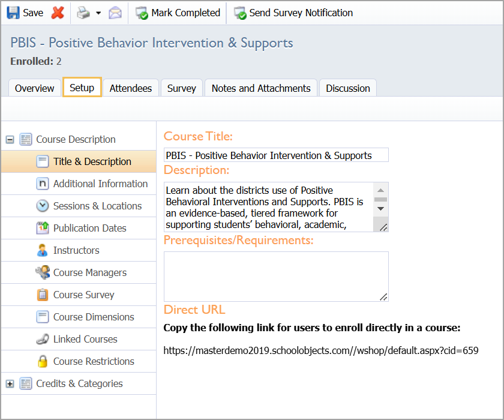Select the Setup tab
The image size is (504, 420).
point(82,88)
